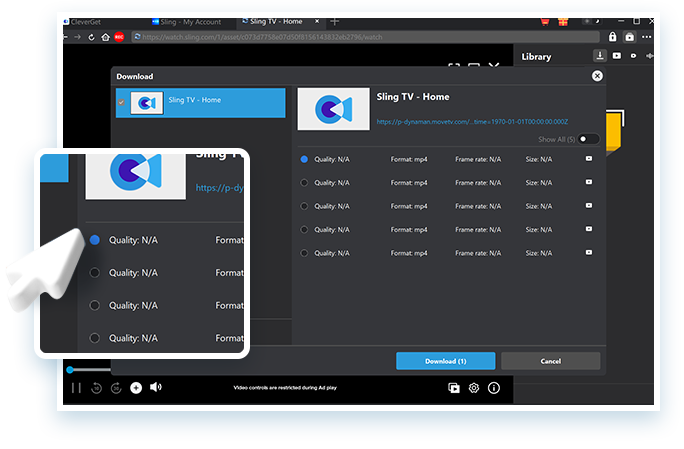
Task: Click the video icon on the first quality row
Action: coord(589,159)
